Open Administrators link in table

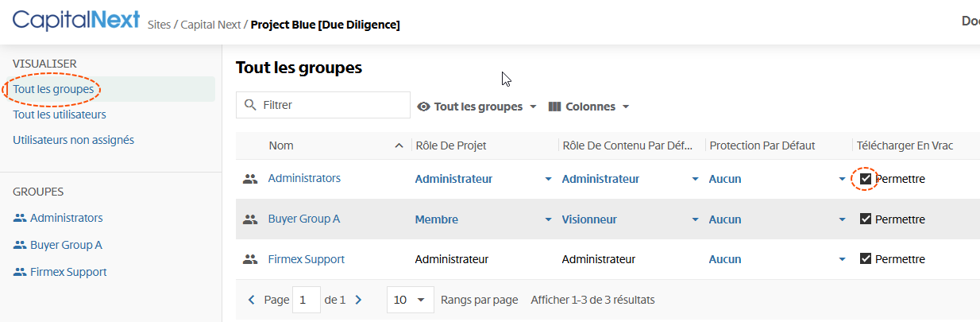(x=304, y=178)
